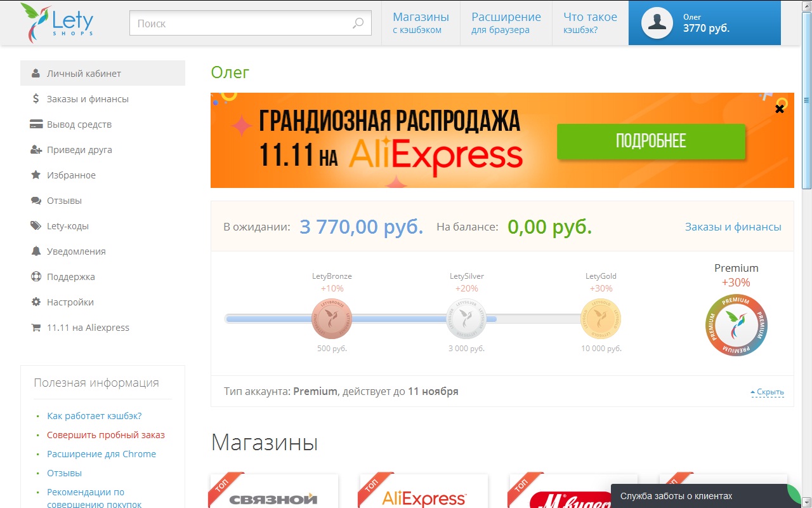The image size is (812, 508).
Task: Open Поддержка sidebar item
Action: [x=103, y=276]
